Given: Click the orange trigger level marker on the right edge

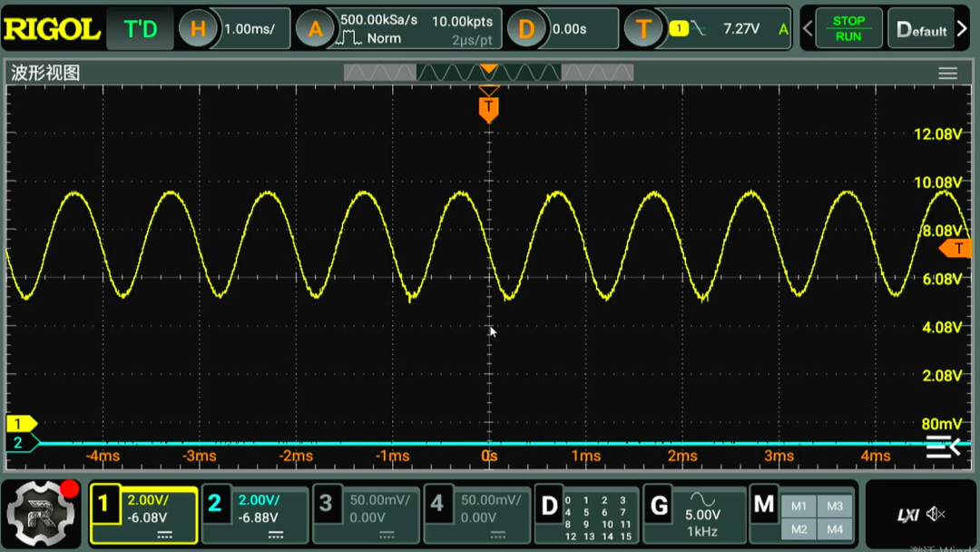Looking at the screenshot, I should (x=955, y=248).
